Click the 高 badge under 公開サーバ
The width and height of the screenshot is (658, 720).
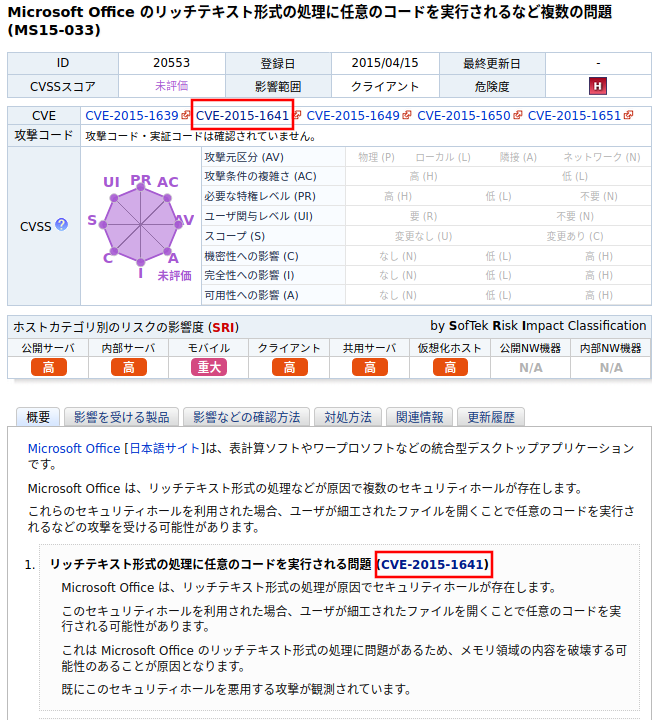click(49, 367)
